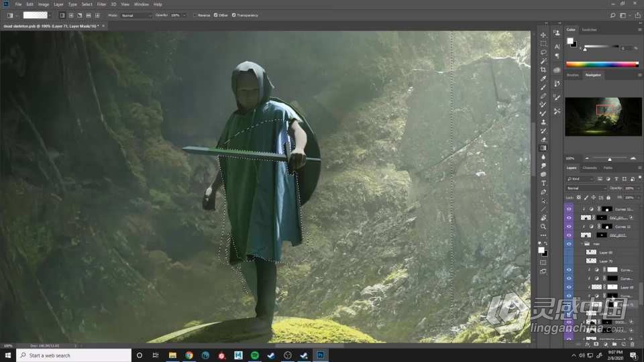
Task: Open Spotify from the taskbar
Action: [x=255, y=355]
